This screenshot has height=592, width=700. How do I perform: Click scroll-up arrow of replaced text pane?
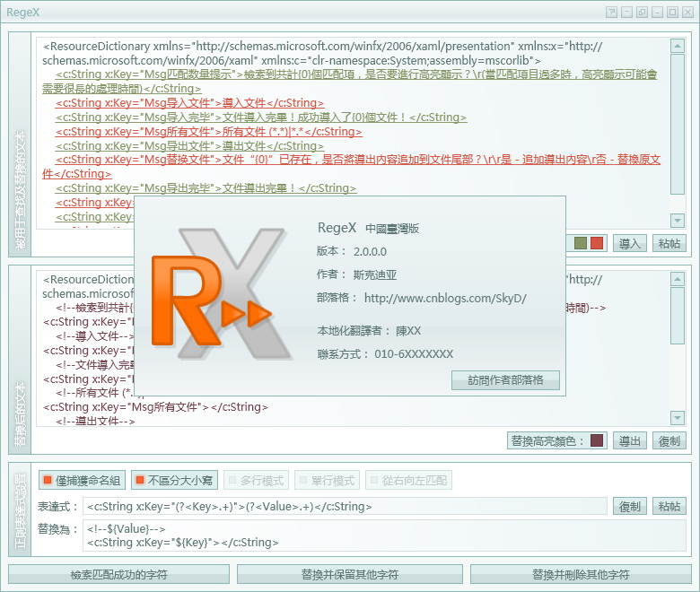click(x=678, y=279)
